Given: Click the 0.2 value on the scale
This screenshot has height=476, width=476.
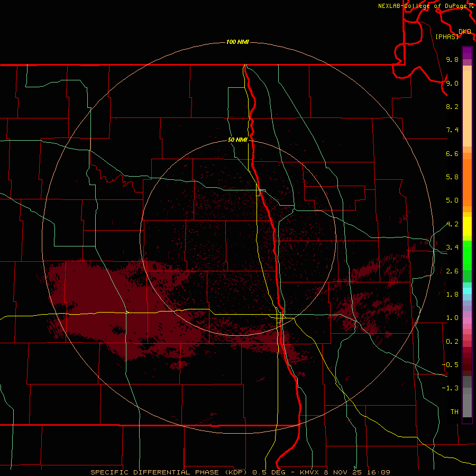Looking at the screenshot, I should click(x=452, y=342).
